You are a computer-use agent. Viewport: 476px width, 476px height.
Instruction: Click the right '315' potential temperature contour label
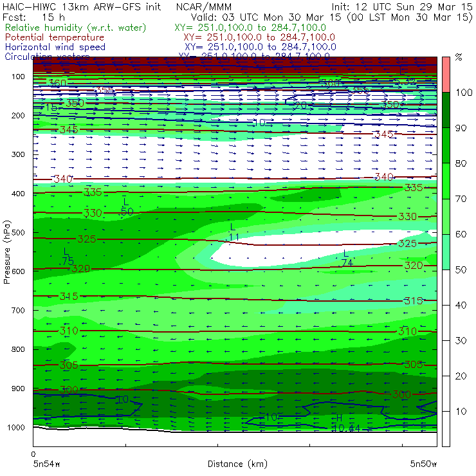point(414,301)
